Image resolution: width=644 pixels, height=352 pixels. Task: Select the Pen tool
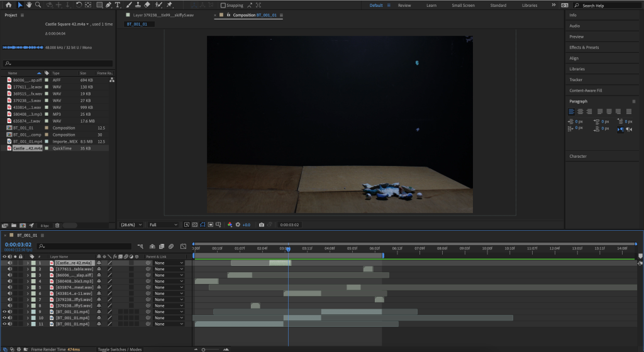(x=109, y=5)
